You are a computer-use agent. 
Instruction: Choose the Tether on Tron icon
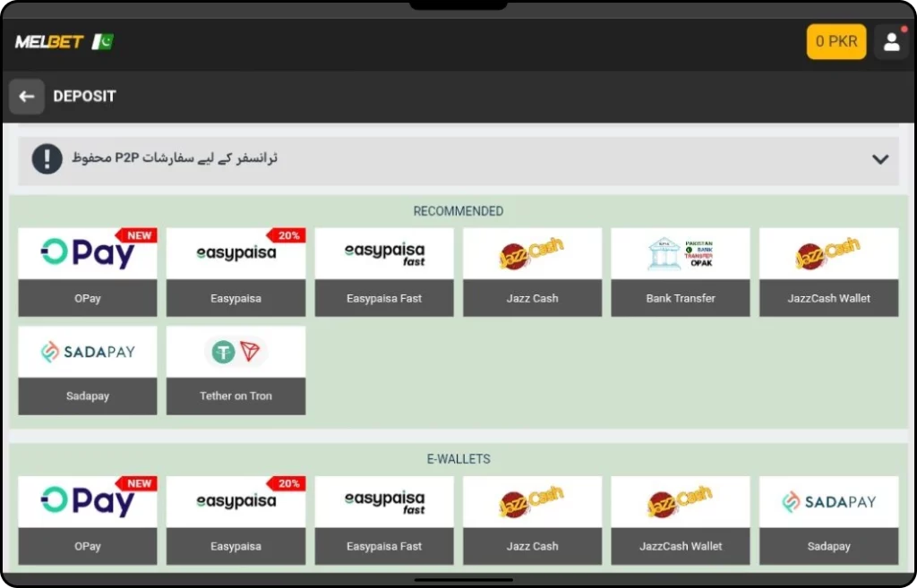pyautogui.click(x=236, y=352)
